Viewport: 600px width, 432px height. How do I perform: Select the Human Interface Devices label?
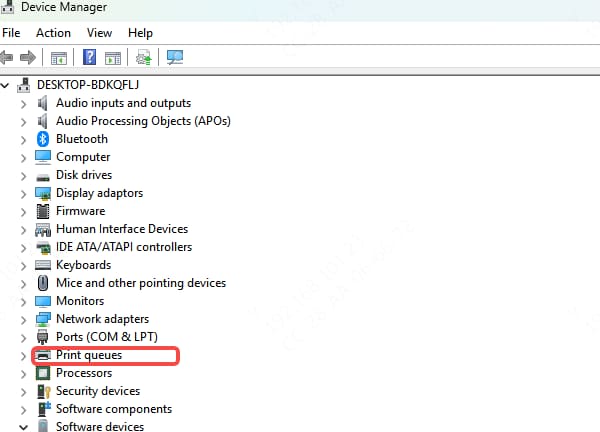point(122,229)
